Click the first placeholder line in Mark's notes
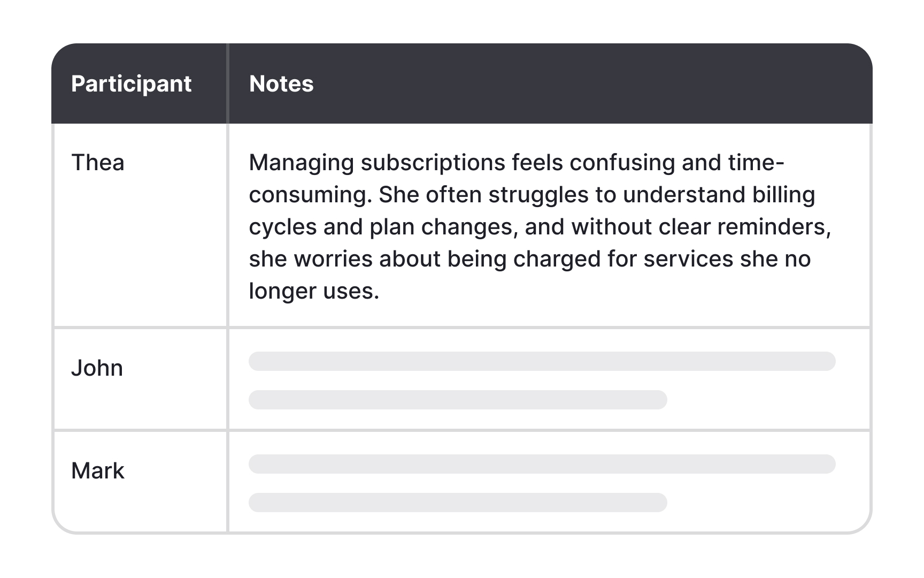924x578 pixels. click(x=542, y=464)
